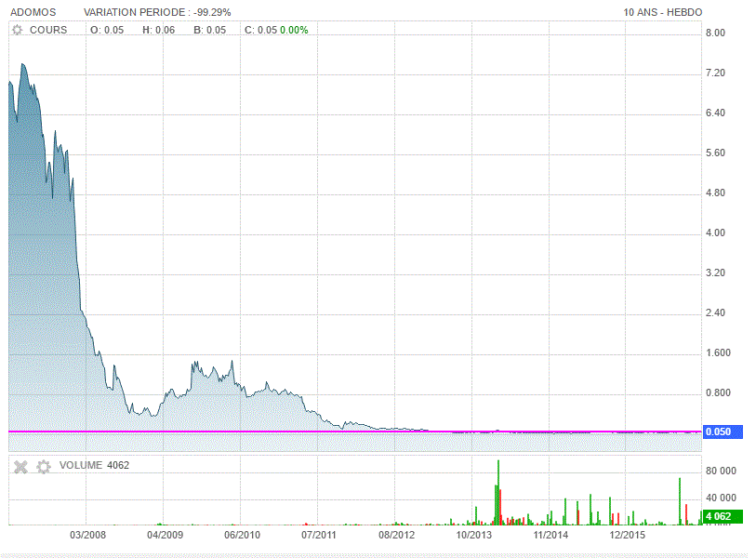Click the 4.80 price axis label
This screenshot has height=558, width=756.
715,193
